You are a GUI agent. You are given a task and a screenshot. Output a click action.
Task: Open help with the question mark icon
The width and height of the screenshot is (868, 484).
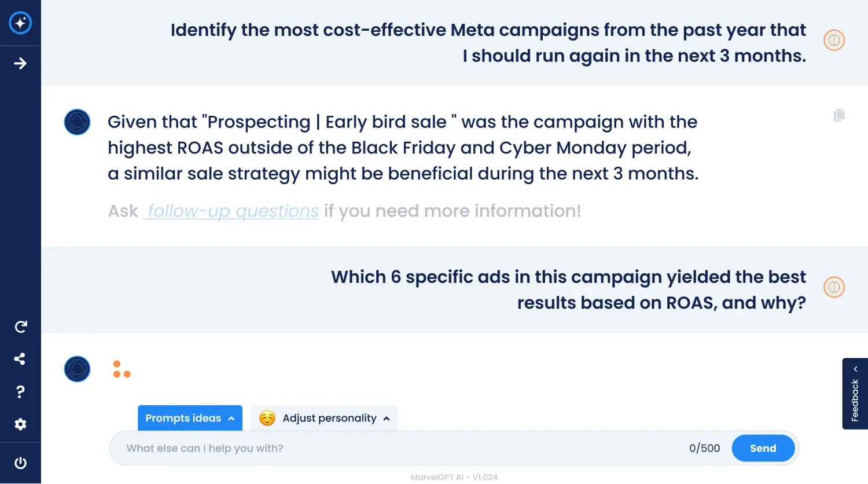[20, 392]
